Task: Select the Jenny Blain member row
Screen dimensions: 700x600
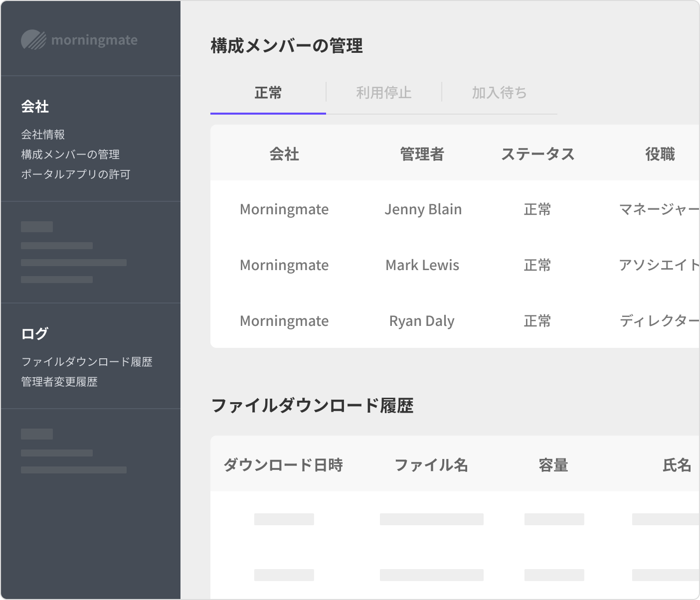Action: tap(423, 209)
